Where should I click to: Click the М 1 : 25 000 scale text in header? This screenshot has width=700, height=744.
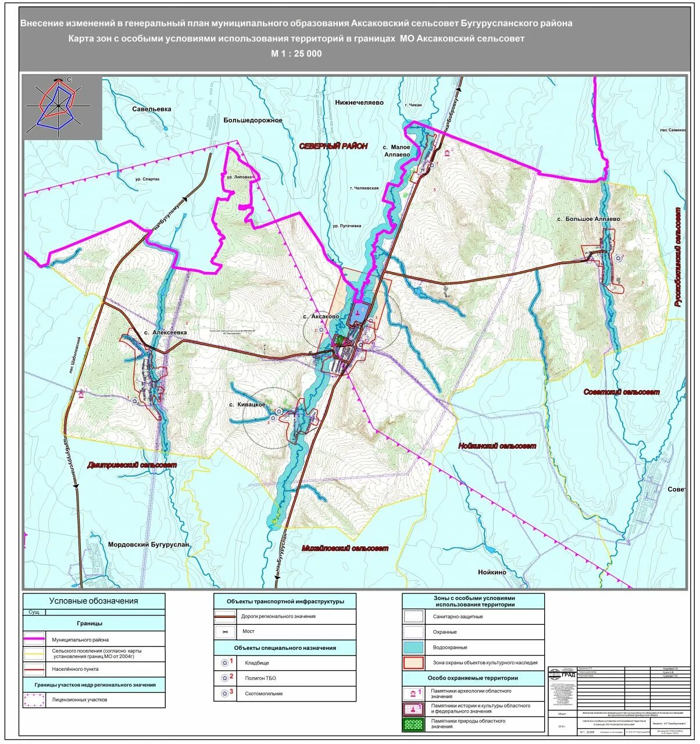pyautogui.click(x=296, y=53)
